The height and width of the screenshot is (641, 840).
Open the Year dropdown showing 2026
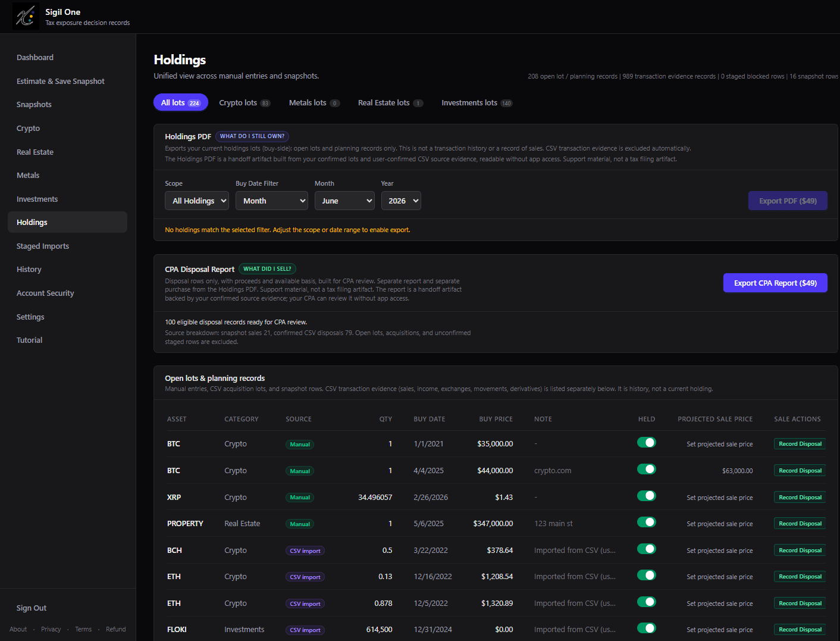point(401,201)
